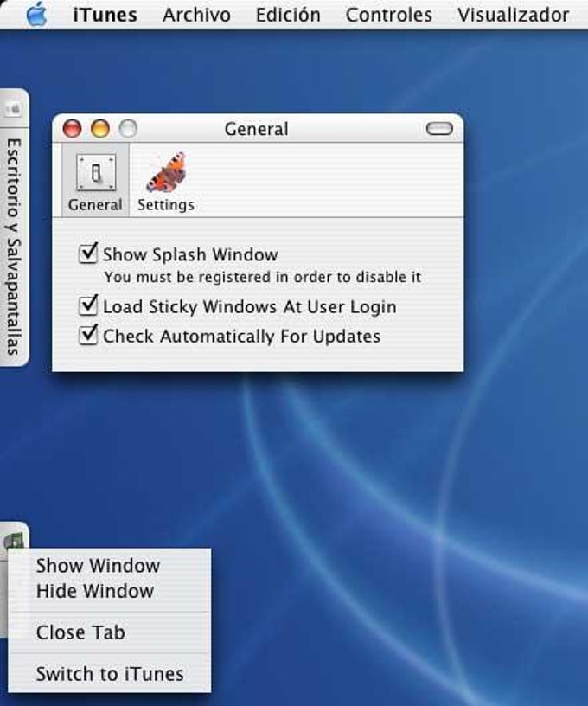Choose Show Window from context menu
This screenshot has height=706, width=588.
click(98, 566)
